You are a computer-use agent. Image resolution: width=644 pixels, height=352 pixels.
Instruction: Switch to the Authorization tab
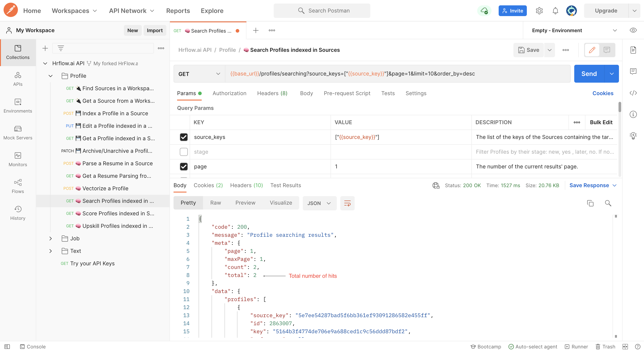coord(229,93)
